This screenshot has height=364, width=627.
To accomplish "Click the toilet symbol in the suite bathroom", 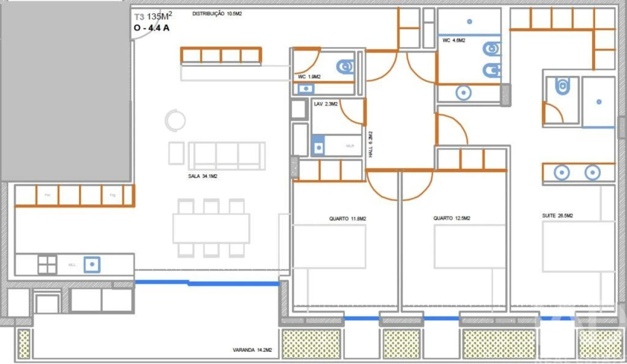I will tap(563, 85).
